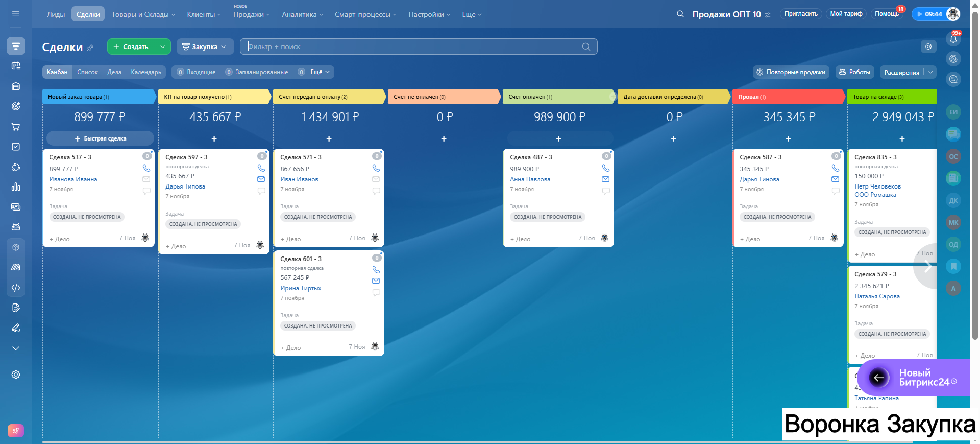The width and height of the screenshot is (980, 444).
Task: Pin the Сделки page with the pin icon
Action: click(x=90, y=48)
